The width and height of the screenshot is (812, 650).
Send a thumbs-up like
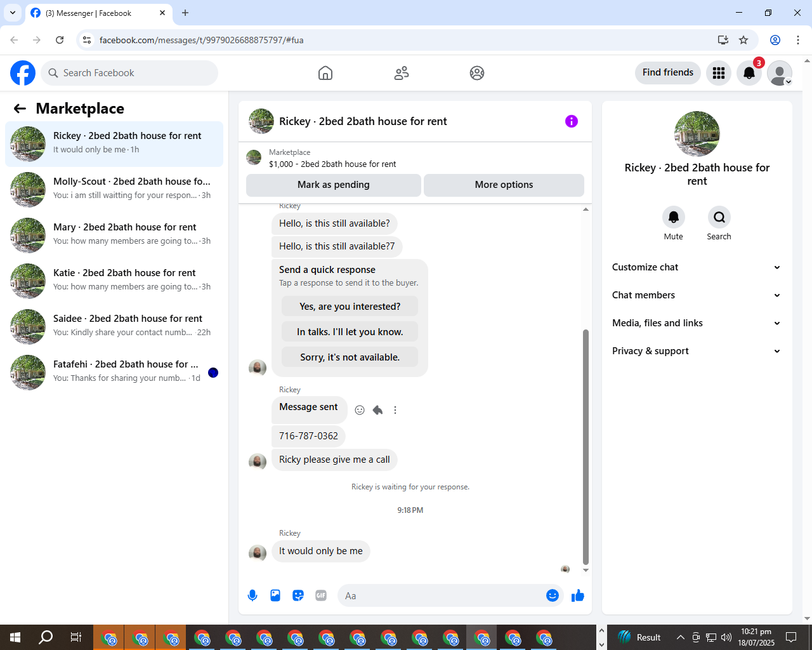[x=578, y=595]
